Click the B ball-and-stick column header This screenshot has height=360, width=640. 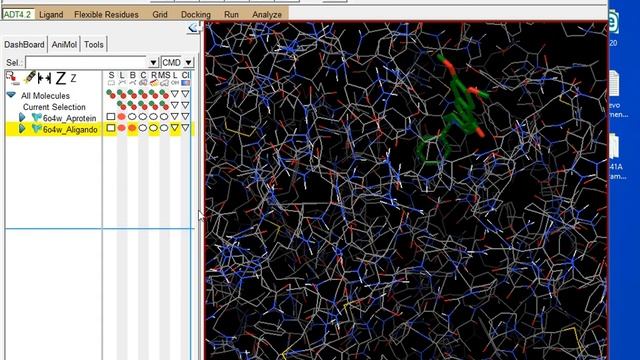(132, 78)
